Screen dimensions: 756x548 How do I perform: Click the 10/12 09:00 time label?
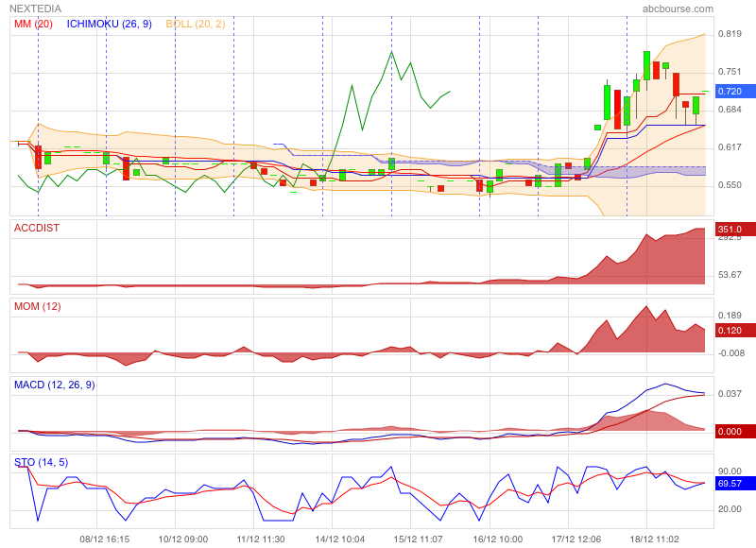pos(182,539)
